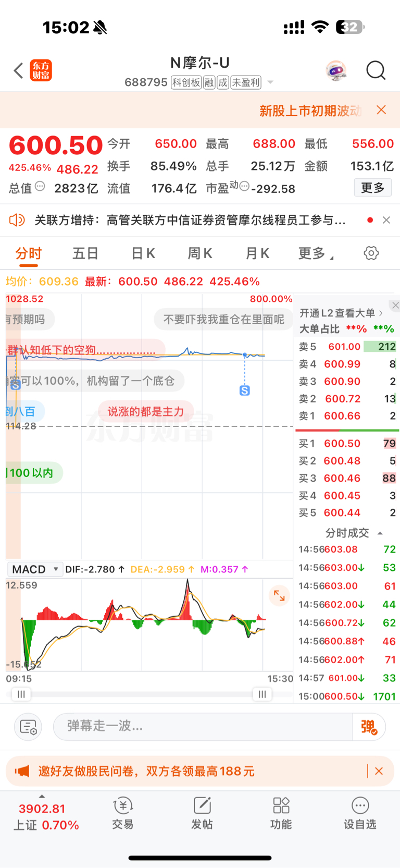Open 功能 functions icon in bottom bar
Screen dimensions: 400x868
281,813
